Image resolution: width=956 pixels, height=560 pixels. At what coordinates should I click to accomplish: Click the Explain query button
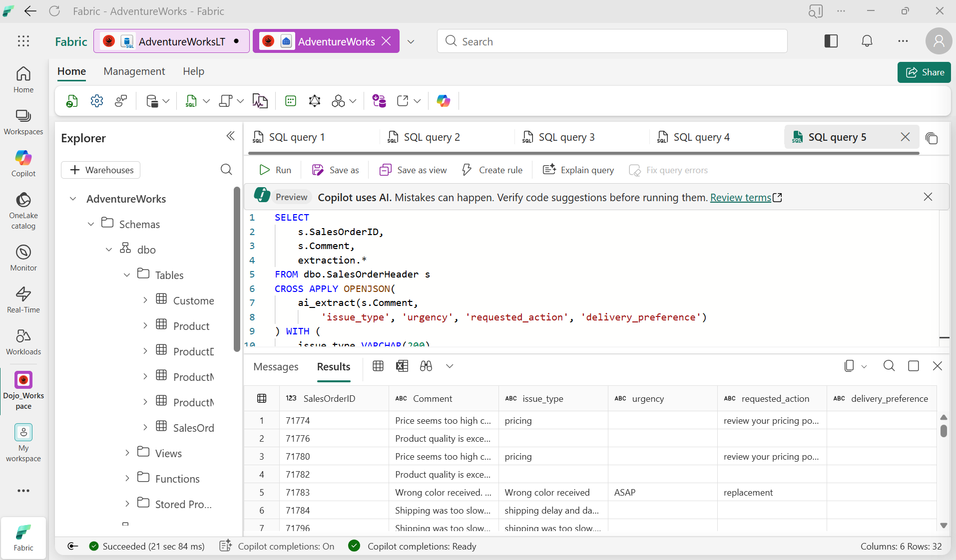[578, 170]
